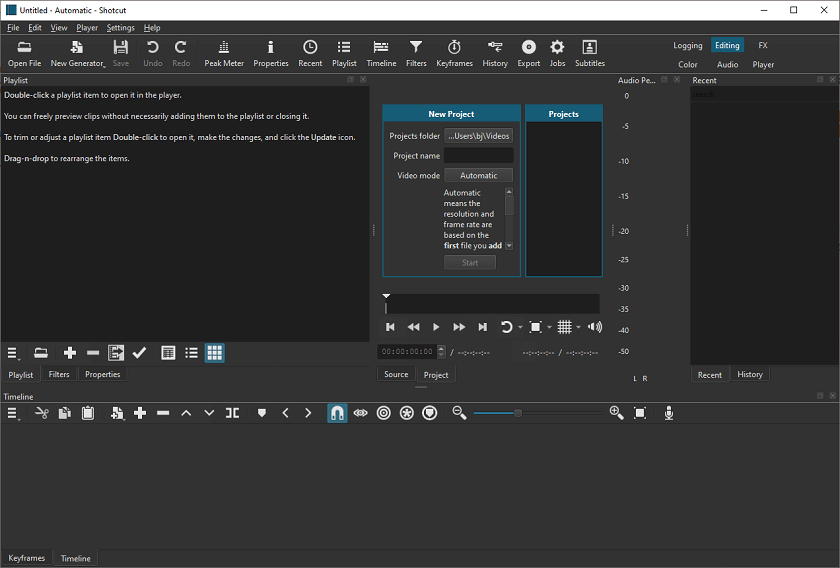The height and width of the screenshot is (568, 840).
Task: Show the Properties panel from toolbar
Action: 271,54
